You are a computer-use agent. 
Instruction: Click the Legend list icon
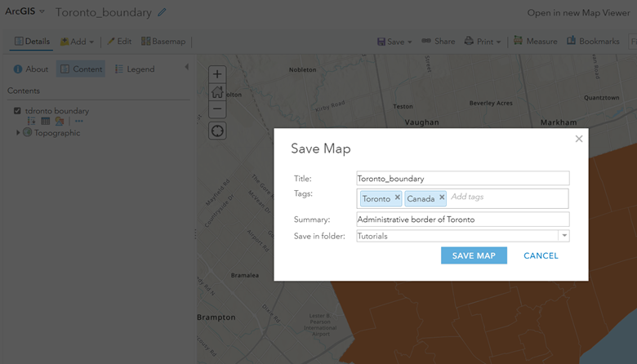(119, 69)
